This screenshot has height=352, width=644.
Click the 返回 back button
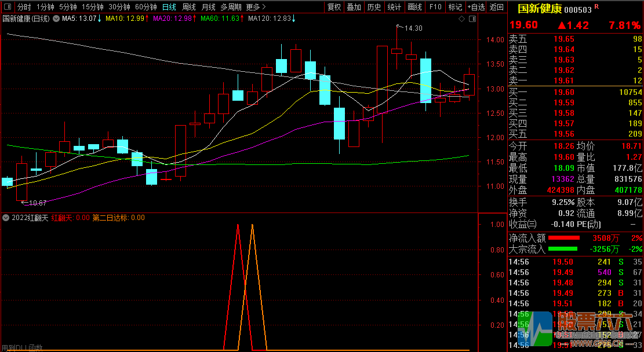click(496, 7)
